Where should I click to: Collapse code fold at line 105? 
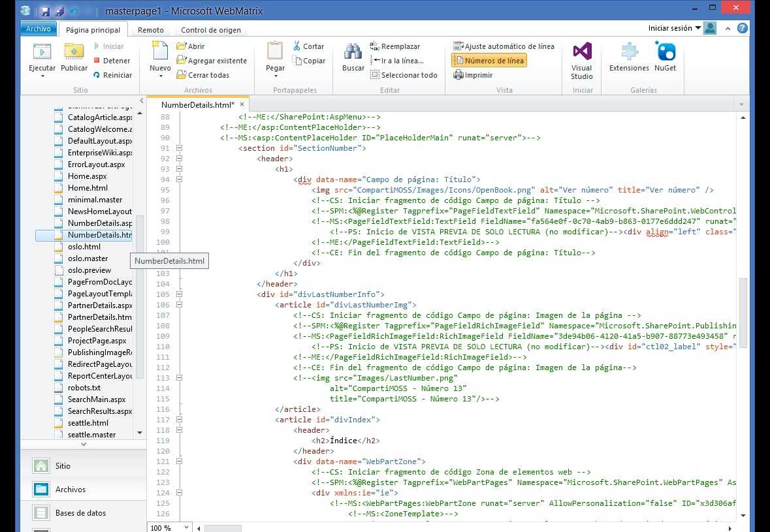click(179, 294)
